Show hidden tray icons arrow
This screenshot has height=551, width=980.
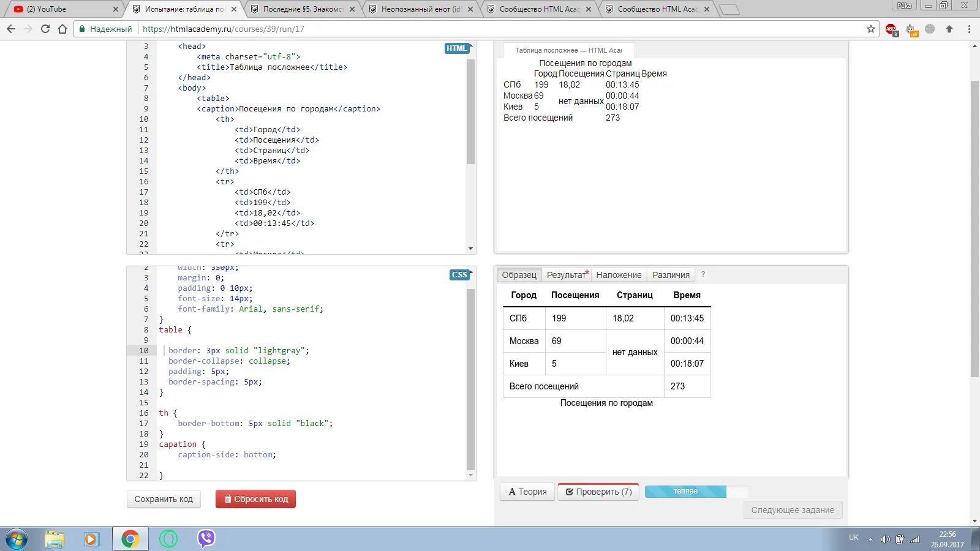point(870,540)
